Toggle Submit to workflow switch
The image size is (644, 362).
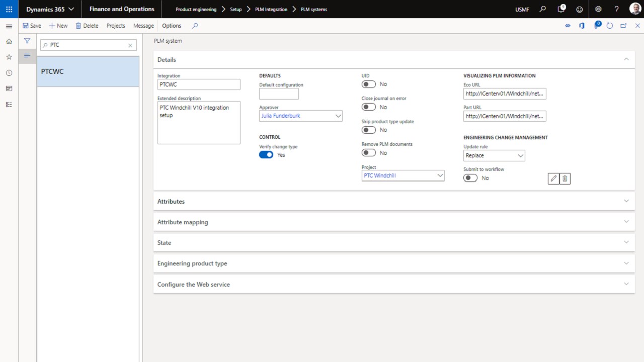tap(470, 178)
